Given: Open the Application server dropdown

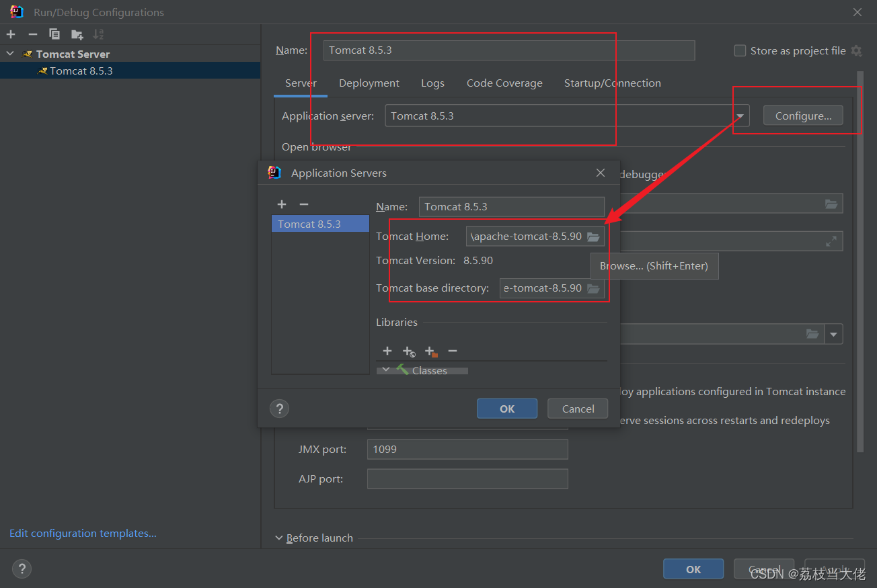Looking at the screenshot, I should (x=740, y=116).
